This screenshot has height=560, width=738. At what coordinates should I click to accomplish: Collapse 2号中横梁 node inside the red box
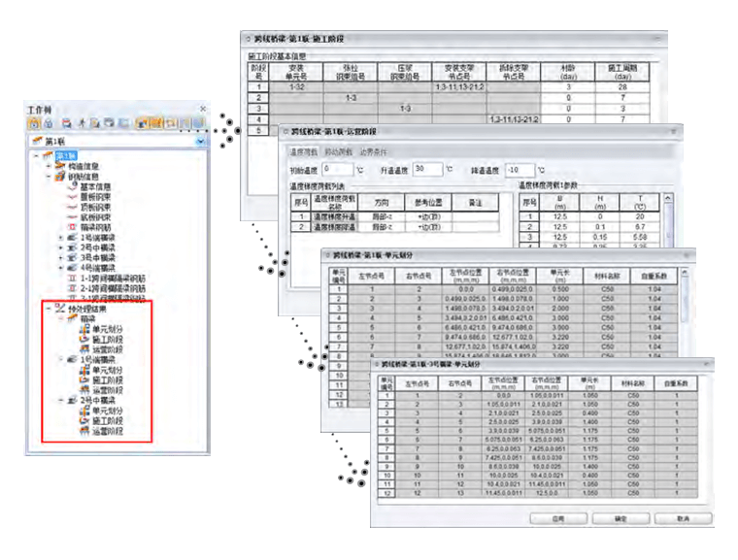61,401
